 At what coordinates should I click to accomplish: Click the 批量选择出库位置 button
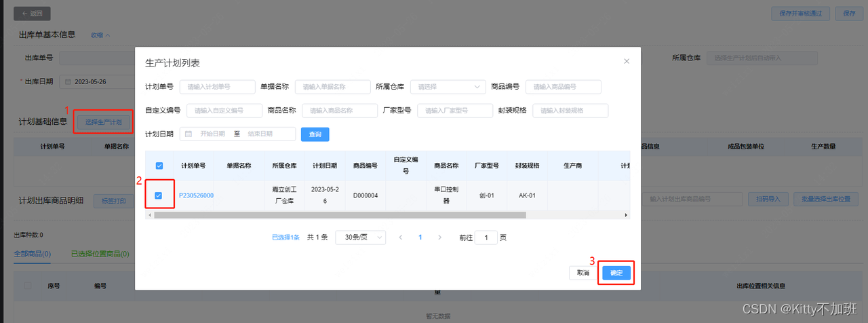point(825,199)
